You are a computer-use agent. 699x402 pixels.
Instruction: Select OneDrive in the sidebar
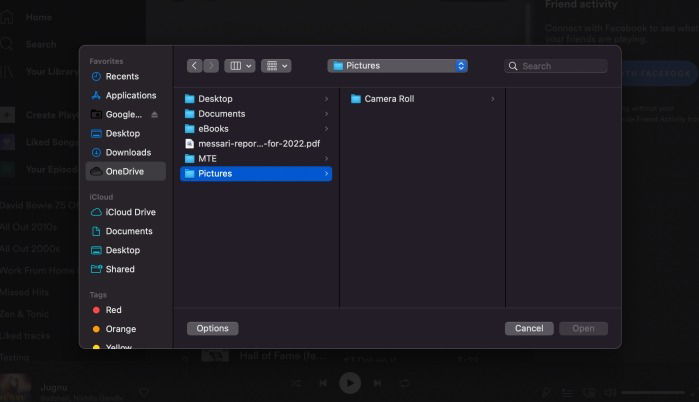[x=126, y=171]
